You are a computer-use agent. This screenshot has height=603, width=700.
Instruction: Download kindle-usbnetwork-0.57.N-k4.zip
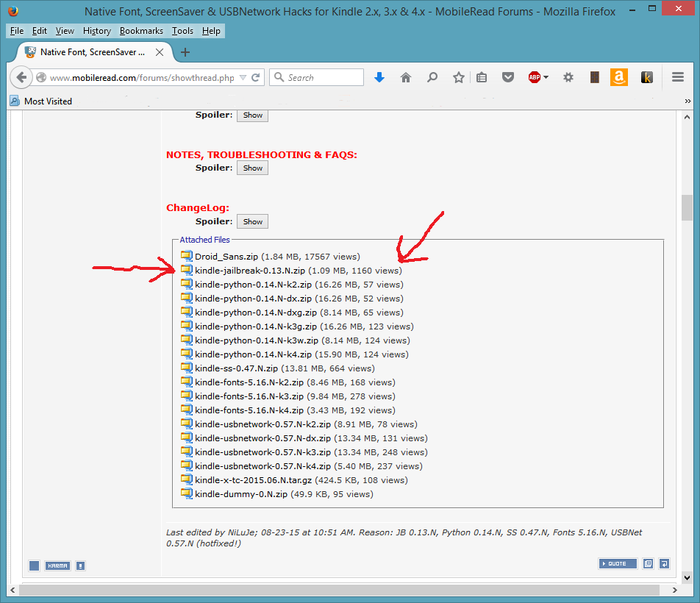pos(263,466)
